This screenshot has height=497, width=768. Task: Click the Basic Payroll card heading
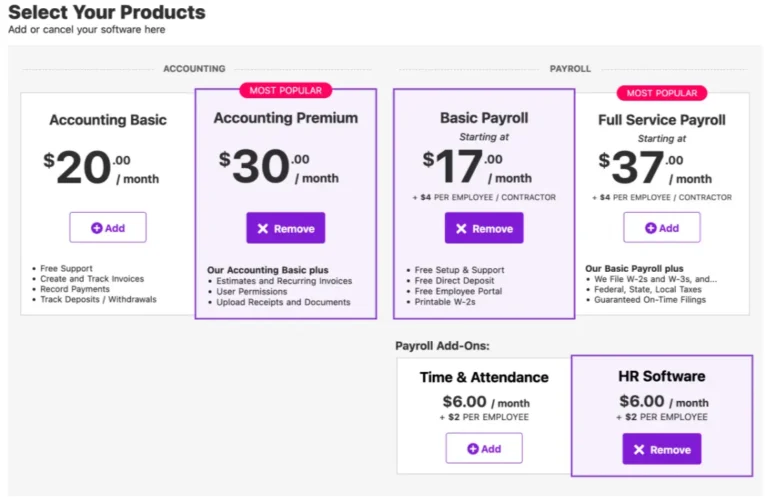484,118
